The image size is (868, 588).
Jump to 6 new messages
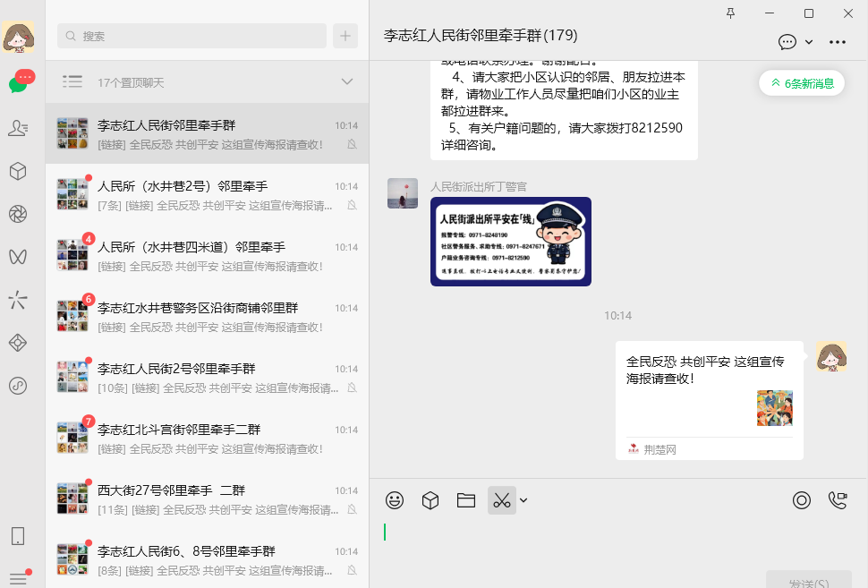pos(802,83)
